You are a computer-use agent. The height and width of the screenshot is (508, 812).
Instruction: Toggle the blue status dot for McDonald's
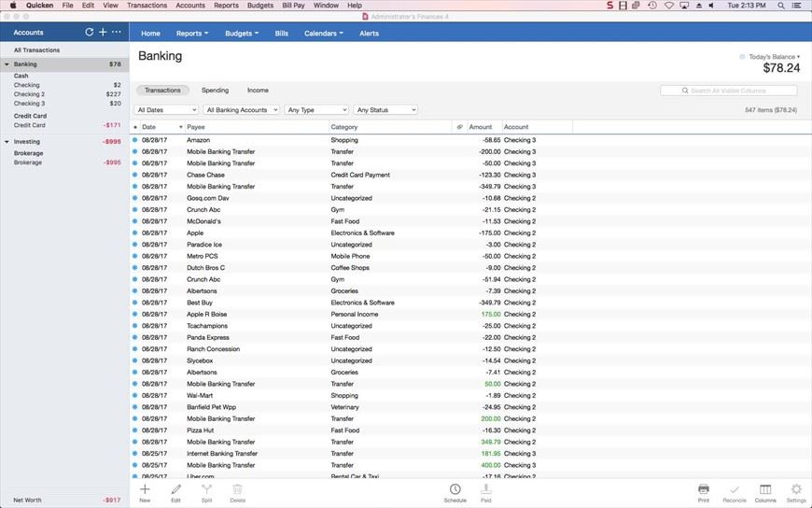point(134,221)
